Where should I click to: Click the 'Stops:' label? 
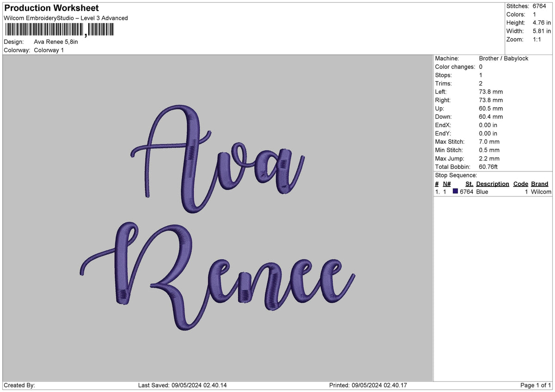tap(444, 75)
